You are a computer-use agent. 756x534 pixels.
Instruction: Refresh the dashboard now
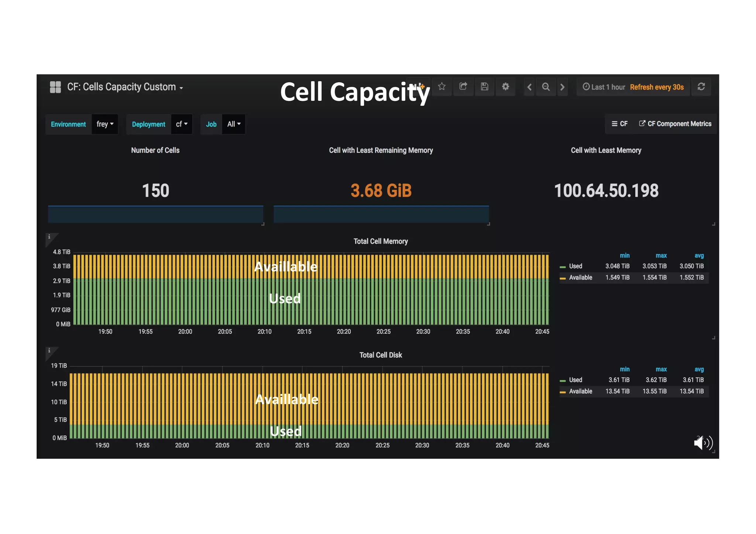pyautogui.click(x=701, y=87)
